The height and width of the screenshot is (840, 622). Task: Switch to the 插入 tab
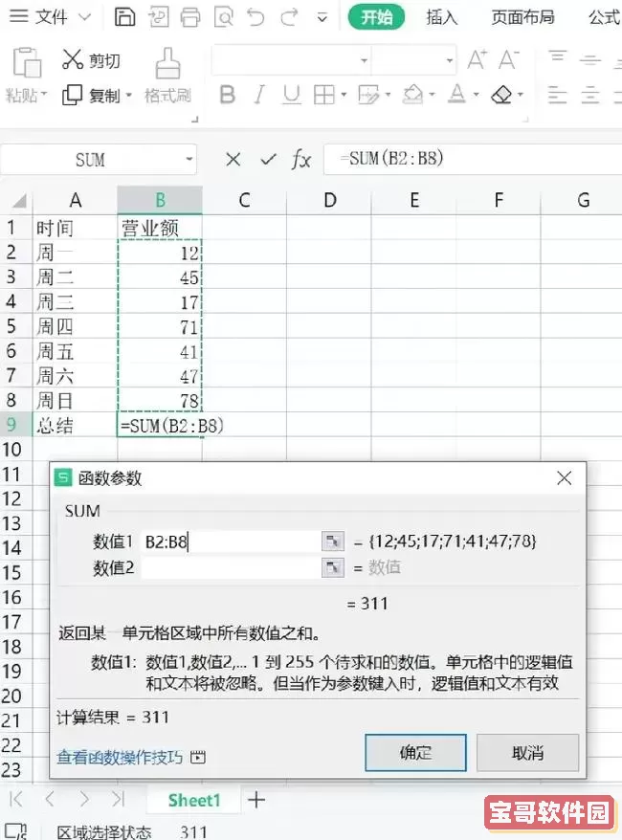tap(442, 17)
